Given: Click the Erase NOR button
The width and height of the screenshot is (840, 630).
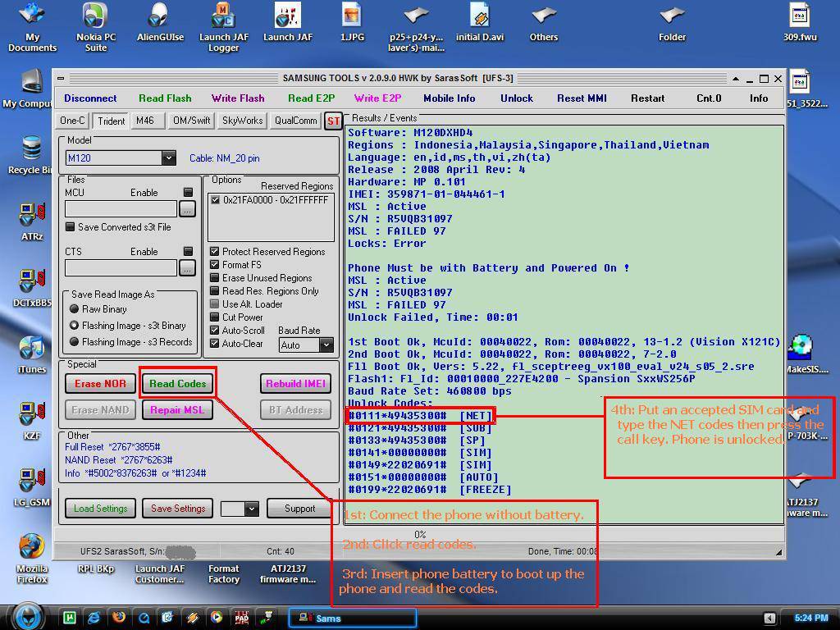Looking at the screenshot, I should (x=100, y=384).
